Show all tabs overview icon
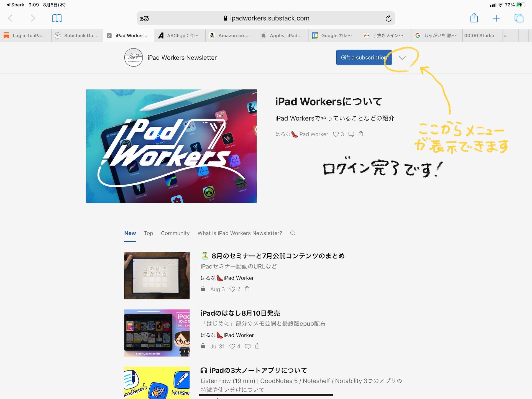The width and height of the screenshot is (532, 399). 519,18
